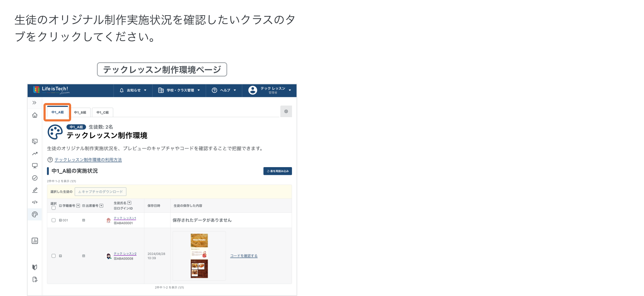Select the checkbox for テック レッスン2 row
Image resolution: width=644 pixels, height=296 pixels.
point(53,256)
